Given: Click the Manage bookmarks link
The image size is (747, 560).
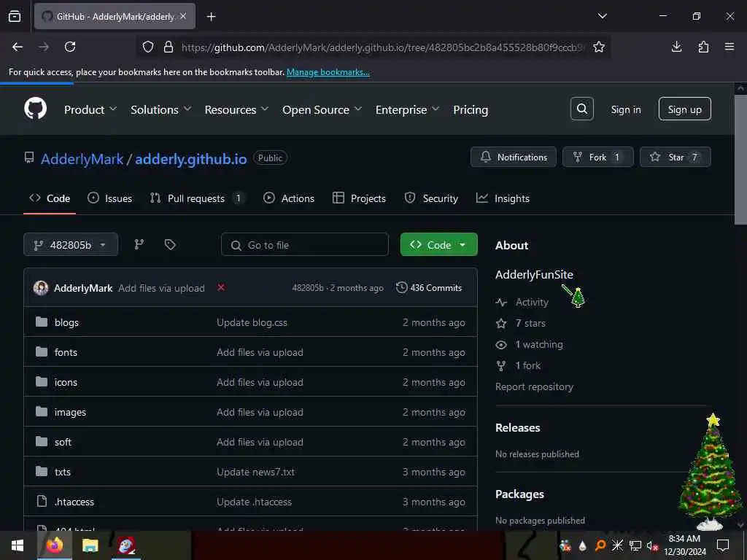Looking at the screenshot, I should point(328,72).
